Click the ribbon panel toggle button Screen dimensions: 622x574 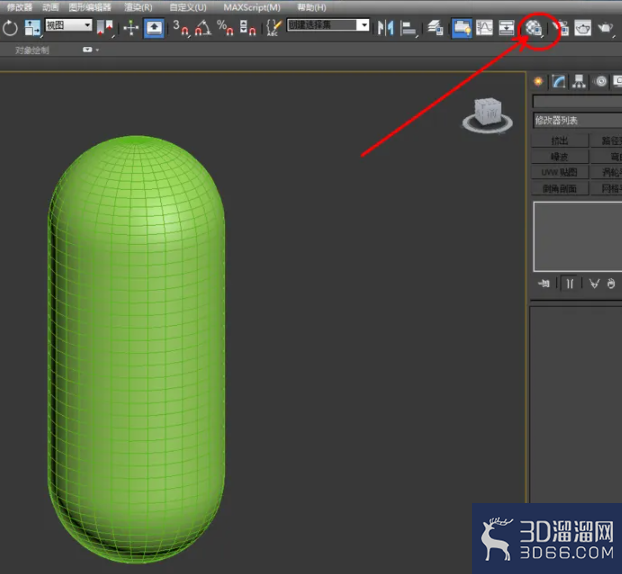coord(88,50)
